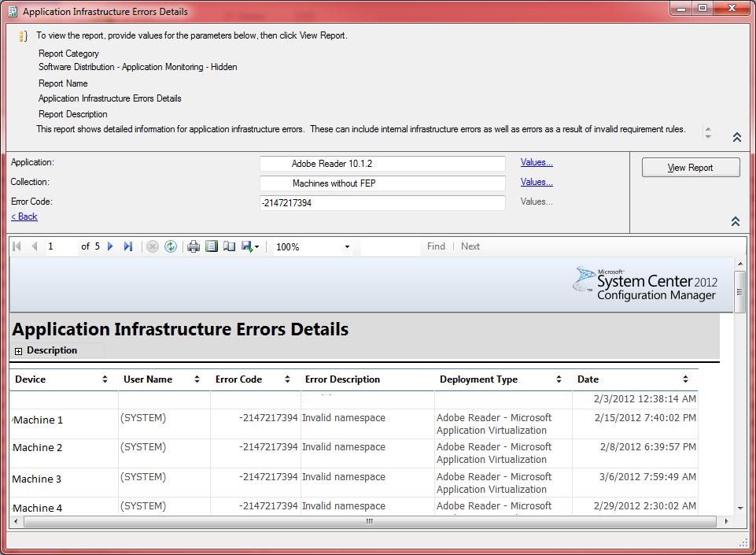This screenshot has width=756, height=555.
Task: Click Error Description column header
Action: tap(342, 379)
